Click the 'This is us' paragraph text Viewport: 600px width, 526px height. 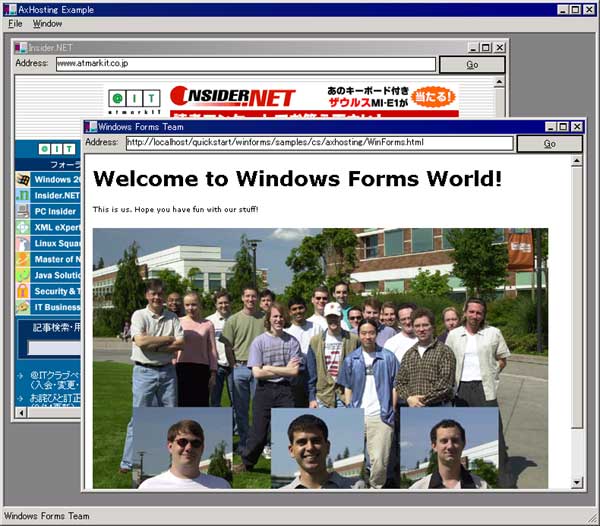coord(176,209)
